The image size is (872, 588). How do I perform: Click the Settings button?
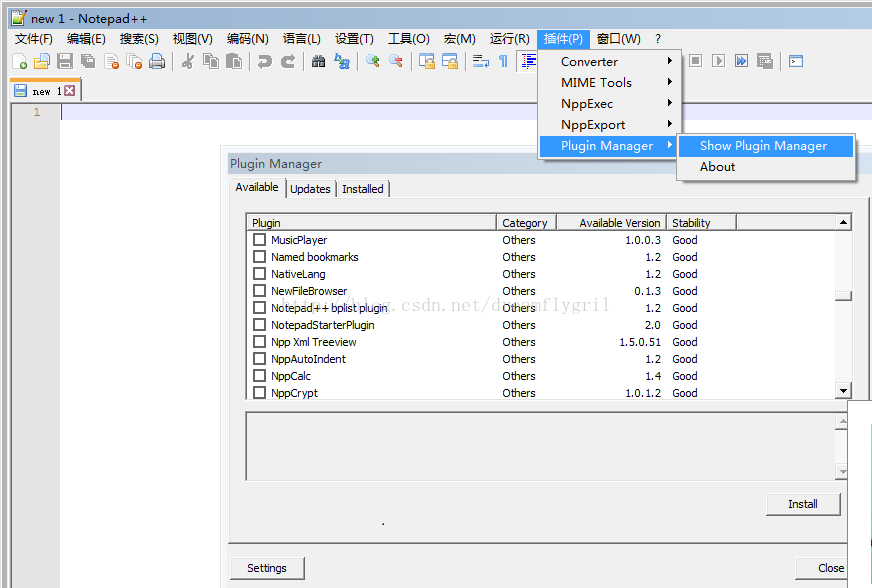(267, 568)
